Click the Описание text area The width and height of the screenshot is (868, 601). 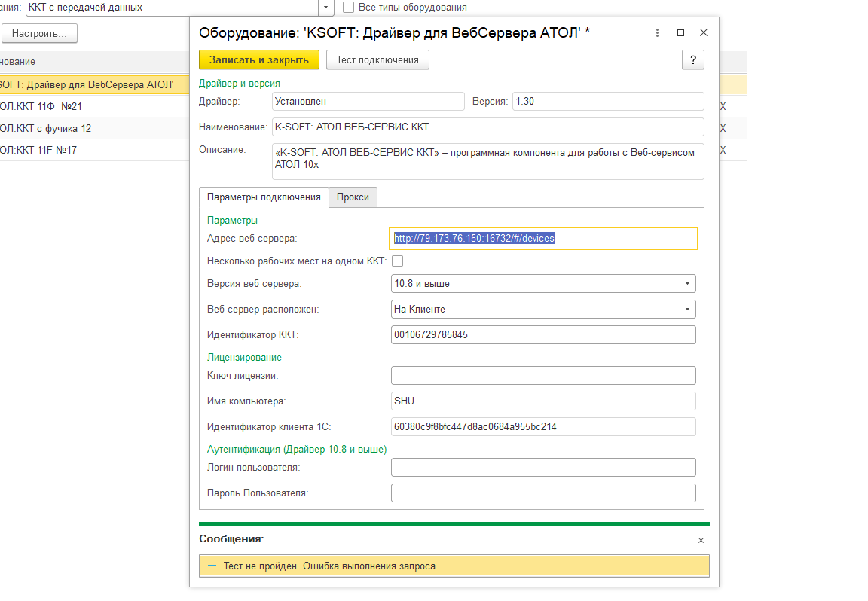point(487,161)
